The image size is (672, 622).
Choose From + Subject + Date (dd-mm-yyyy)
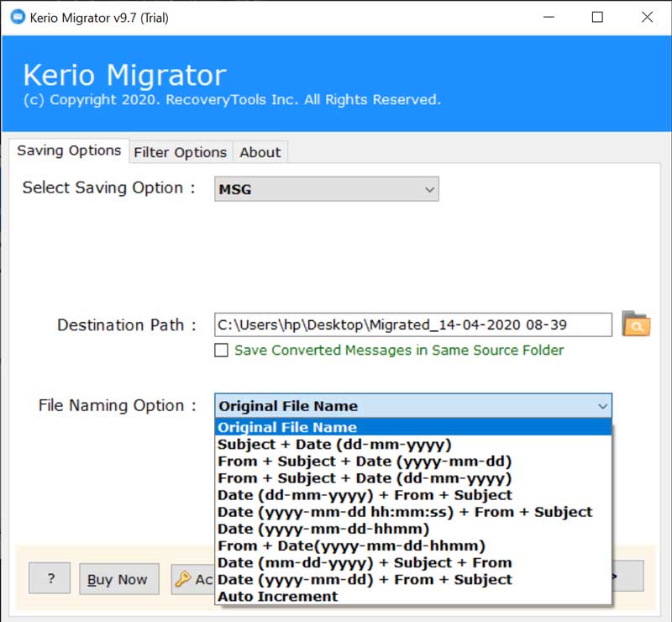coord(413,478)
